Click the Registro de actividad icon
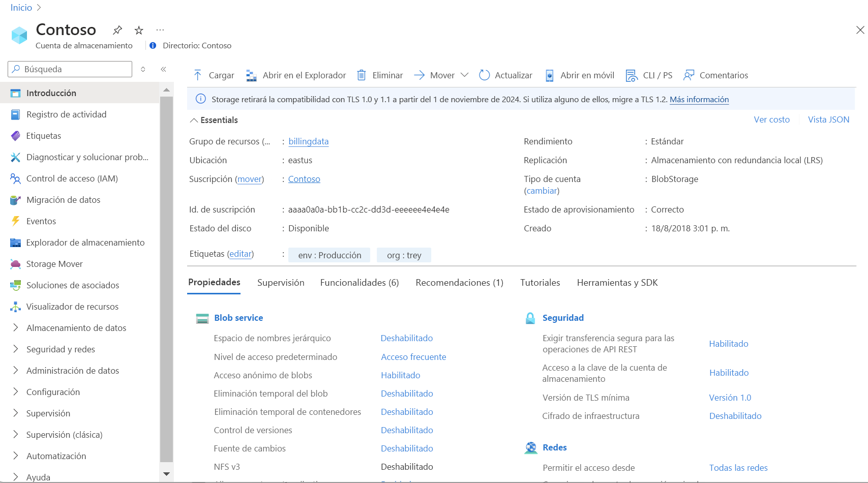 pos(15,114)
